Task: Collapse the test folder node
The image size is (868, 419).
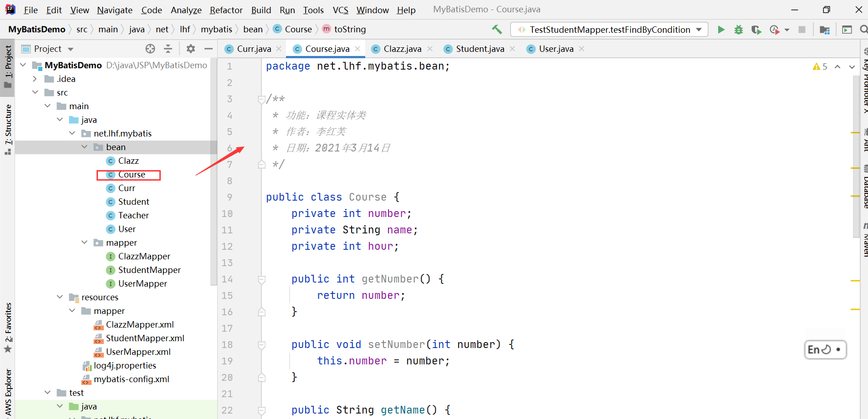Action: click(x=47, y=393)
